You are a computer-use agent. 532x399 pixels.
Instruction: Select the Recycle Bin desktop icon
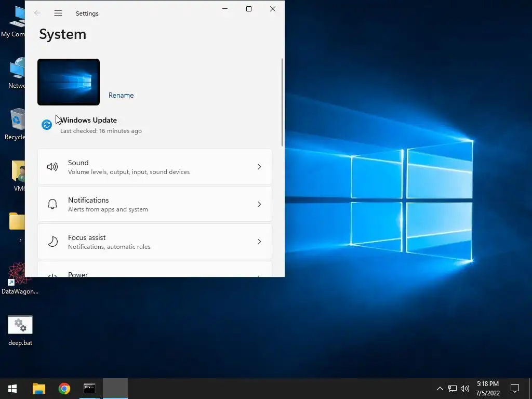click(15, 124)
